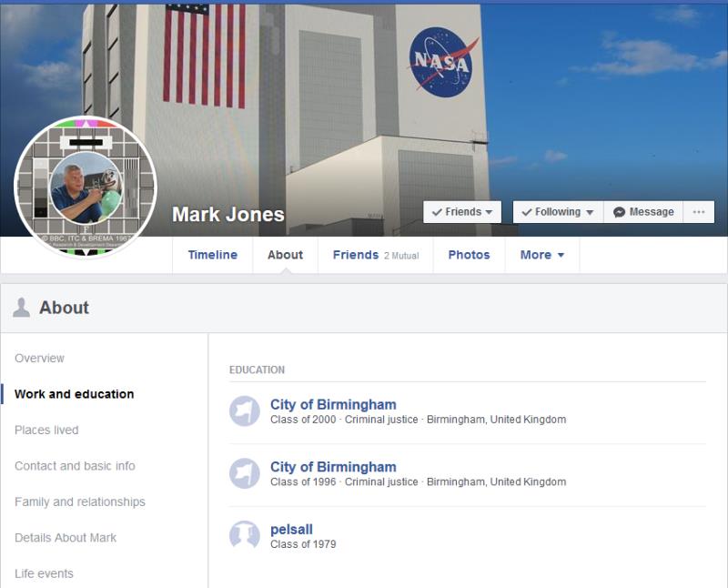
Task: Open Mark Jones profile picture
Action: (x=85, y=187)
